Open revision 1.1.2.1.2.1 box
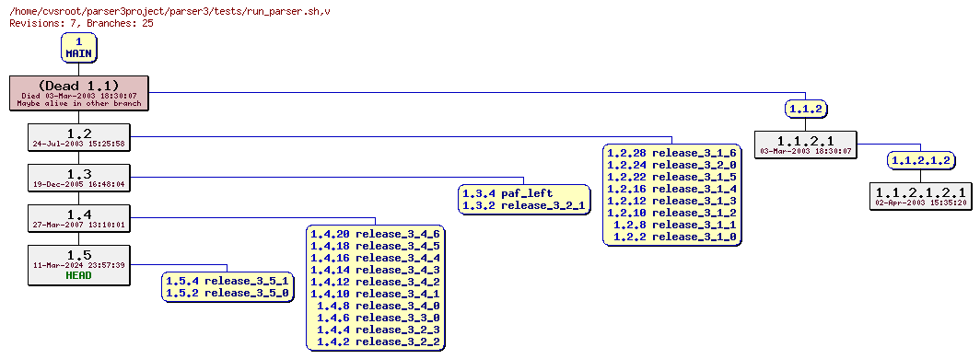This screenshot has width=980, height=359. 921,196
